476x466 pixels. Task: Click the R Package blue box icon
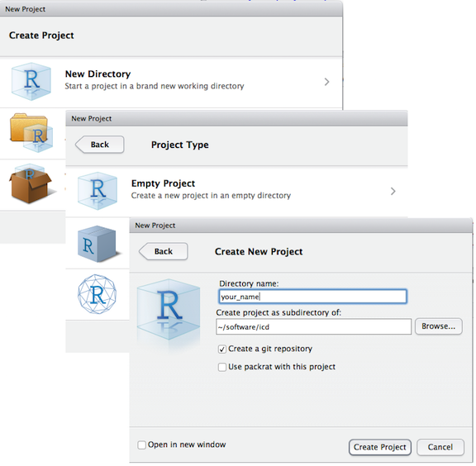coord(99,244)
